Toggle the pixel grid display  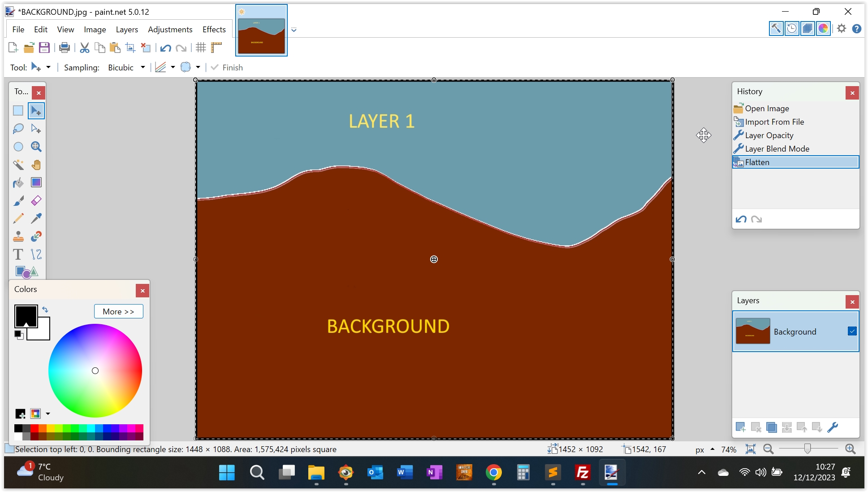[x=201, y=48]
